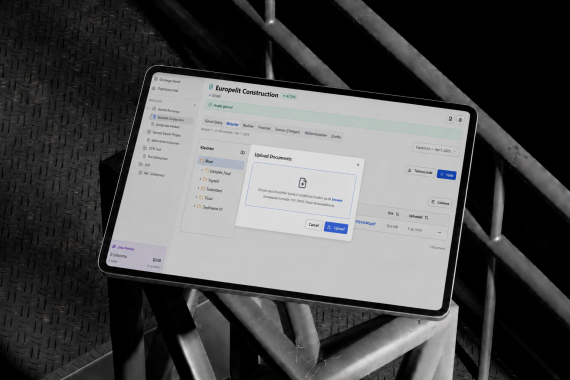The image size is (570, 380).
Task: Sort the table by the Uploaded column
Action: point(418,217)
